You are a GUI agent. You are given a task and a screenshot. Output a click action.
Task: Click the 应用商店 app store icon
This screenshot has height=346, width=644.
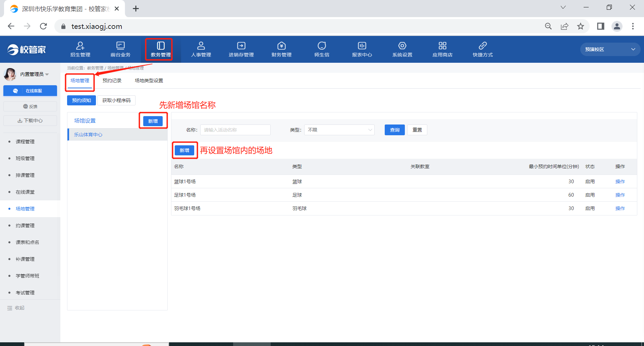tap(442, 46)
